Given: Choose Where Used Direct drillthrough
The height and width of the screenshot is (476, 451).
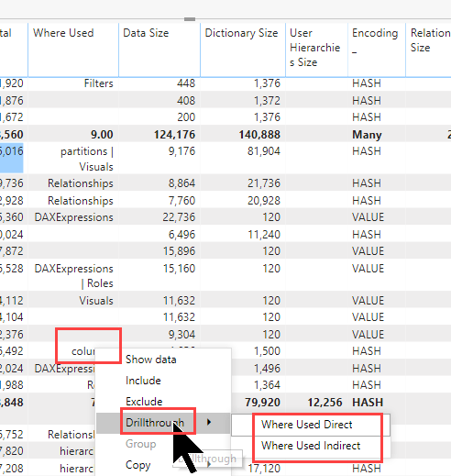Looking at the screenshot, I should click(307, 425).
